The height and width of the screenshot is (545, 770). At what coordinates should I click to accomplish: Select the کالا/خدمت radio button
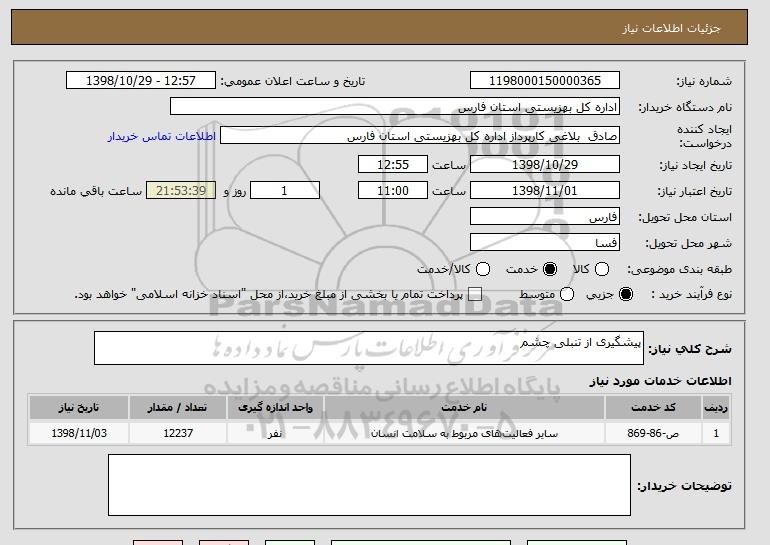click(483, 269)
